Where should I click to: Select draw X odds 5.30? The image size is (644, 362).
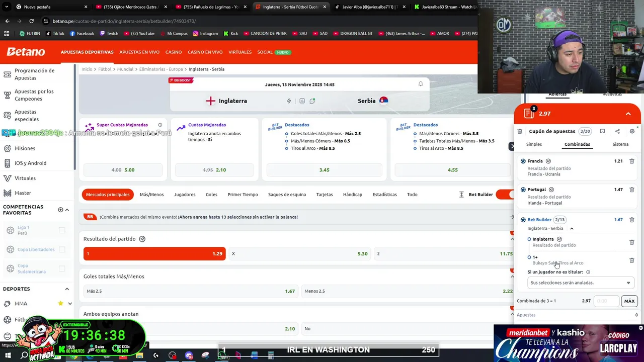coord(300,253)
